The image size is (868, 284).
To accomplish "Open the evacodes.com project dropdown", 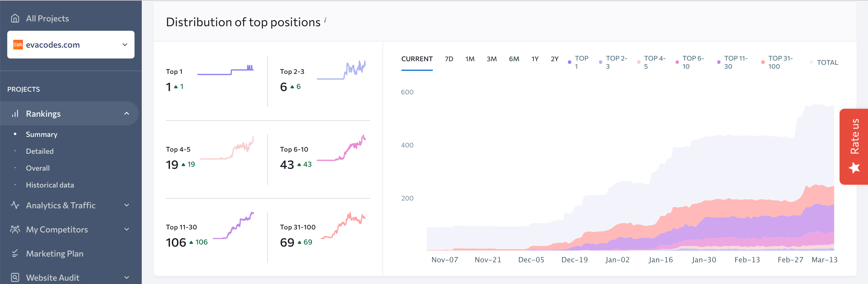I will [71, 45].
